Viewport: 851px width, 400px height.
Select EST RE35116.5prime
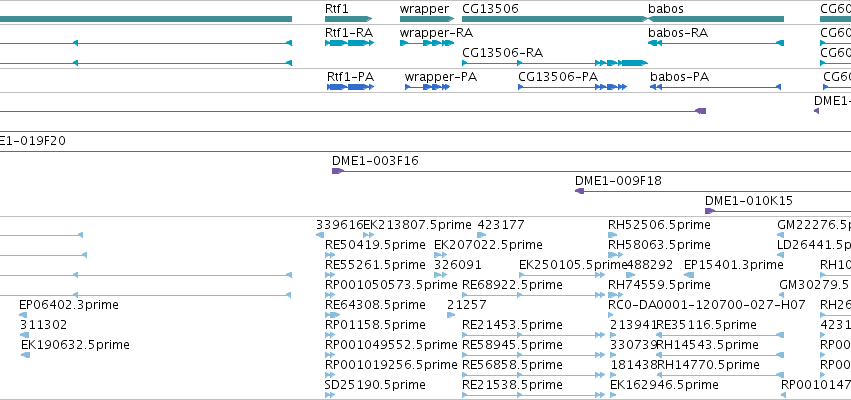(706, 325)
